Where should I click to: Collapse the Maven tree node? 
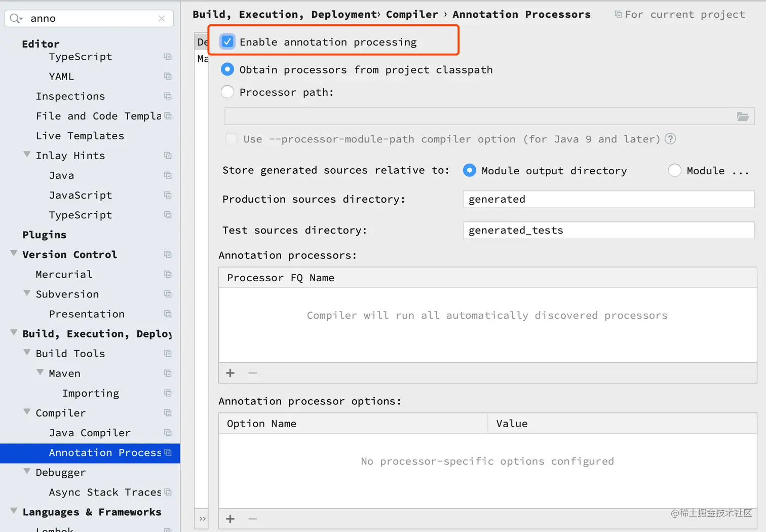[40, 373]
